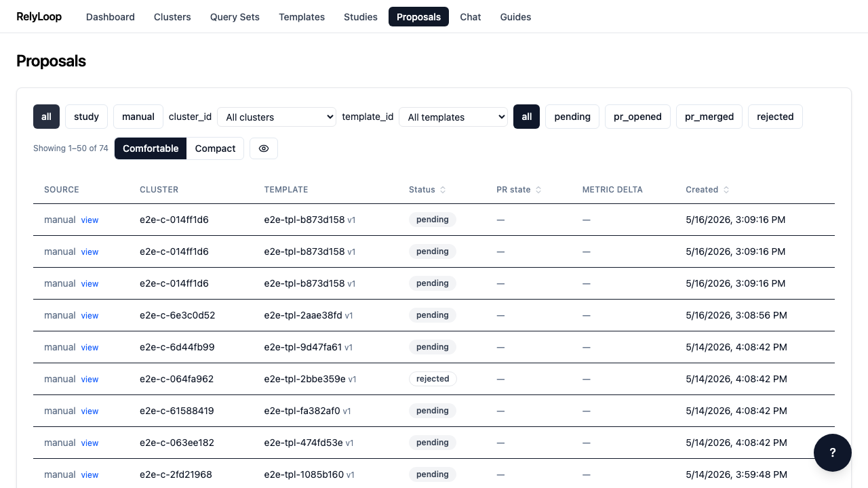
Task: Click template e2e-tpl-2bbe359e
Action: click(305, 379)
